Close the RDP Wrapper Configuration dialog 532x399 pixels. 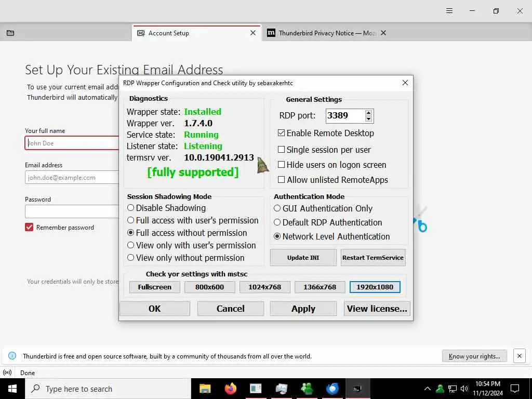(x=405, y=83)
